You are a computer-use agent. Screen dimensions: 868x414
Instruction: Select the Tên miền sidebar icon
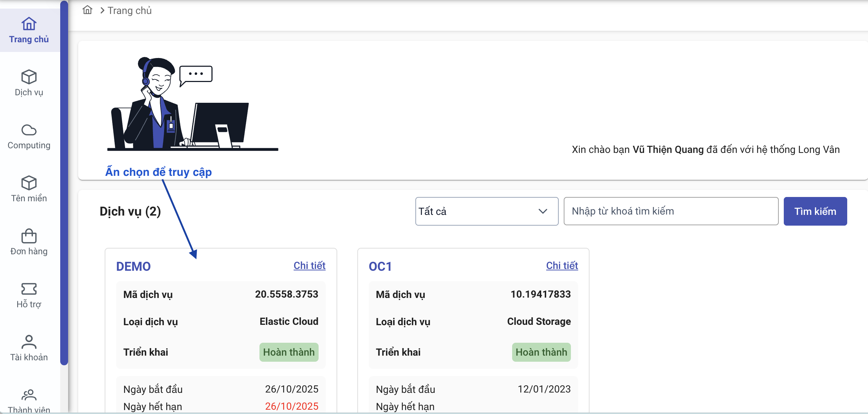click(29, 183)
